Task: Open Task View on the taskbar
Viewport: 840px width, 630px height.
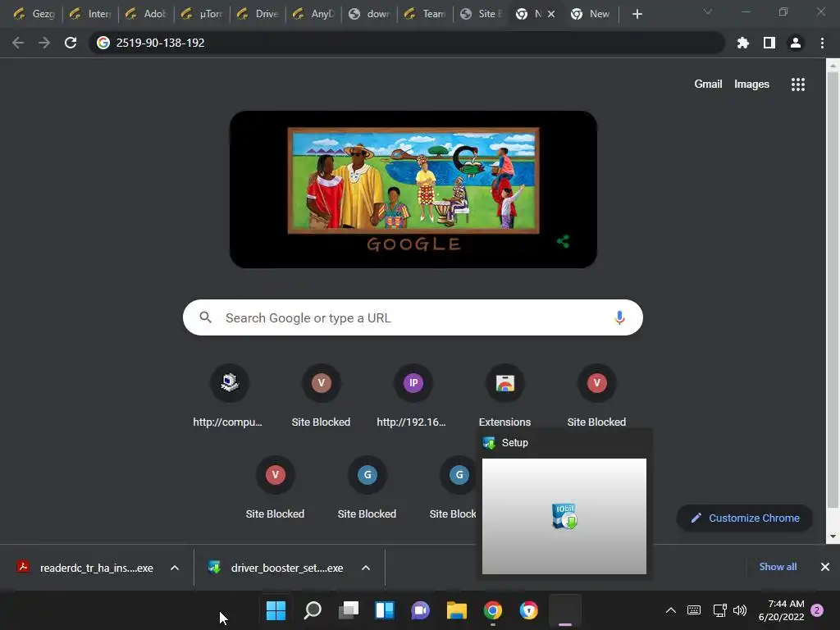Action: [348, 610]
